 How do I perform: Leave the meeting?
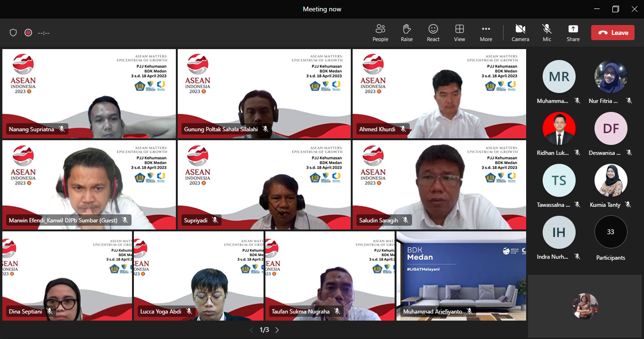612,33
